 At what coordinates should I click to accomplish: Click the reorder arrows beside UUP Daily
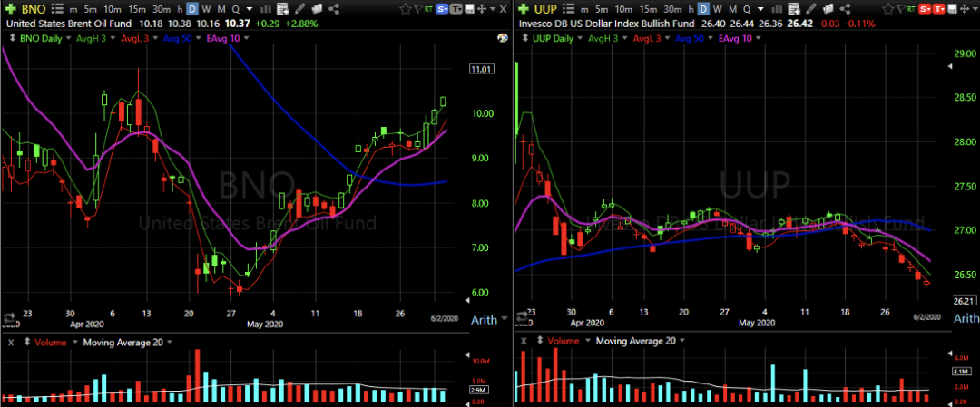525,38
